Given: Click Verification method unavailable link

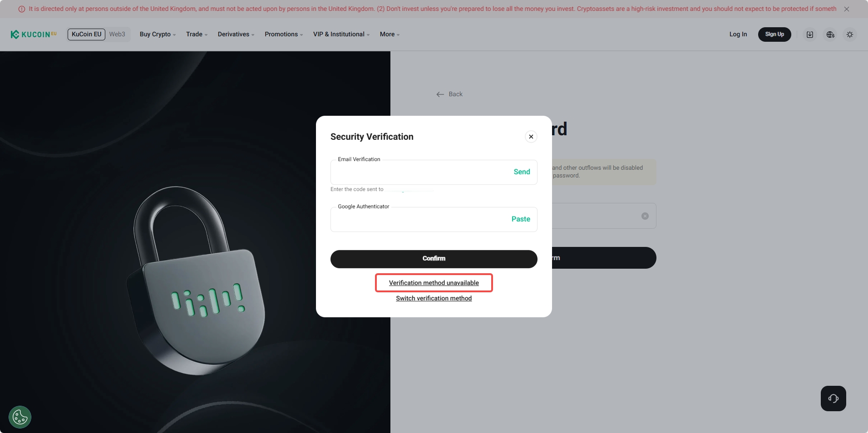Looking at the screenshot, I should (434, 283).
